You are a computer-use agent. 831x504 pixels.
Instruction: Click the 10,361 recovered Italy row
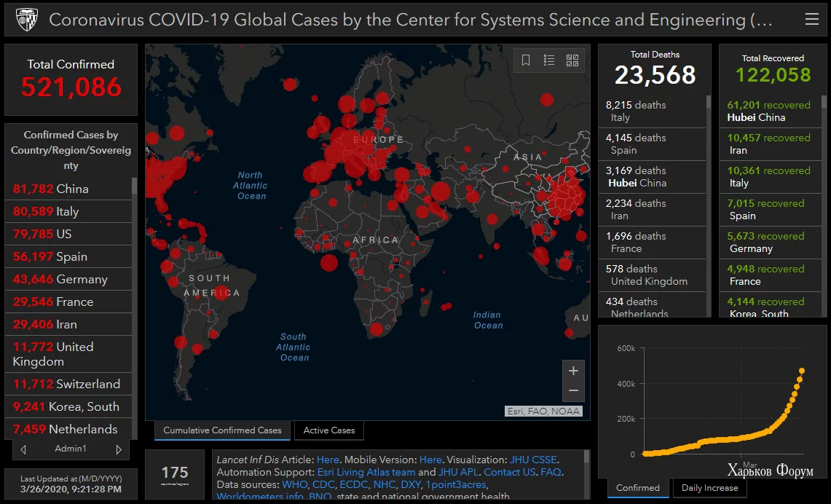point(770,177)
